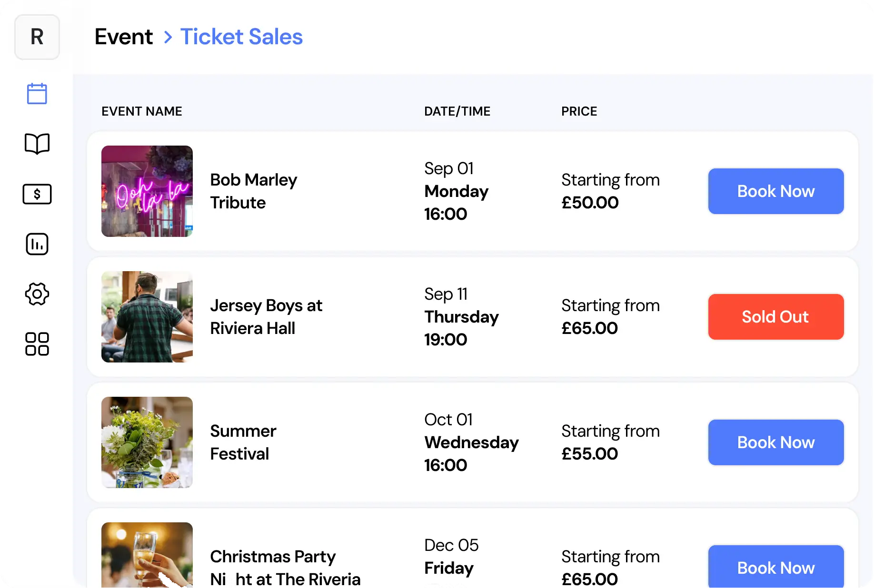Image resolution: width=874 pixels, height=588 pixels.
Task: Open the Summer Festival flowers thumbnail
Action: [147, 442]
